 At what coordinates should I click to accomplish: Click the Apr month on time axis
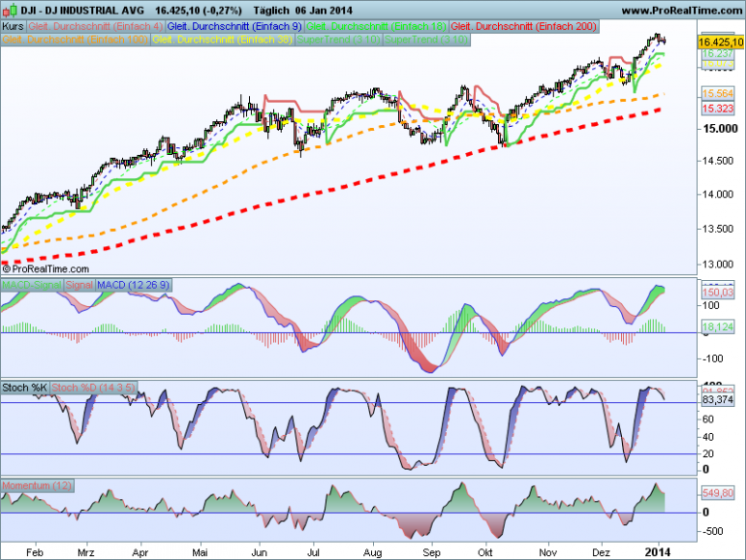(x=140, y=552)
